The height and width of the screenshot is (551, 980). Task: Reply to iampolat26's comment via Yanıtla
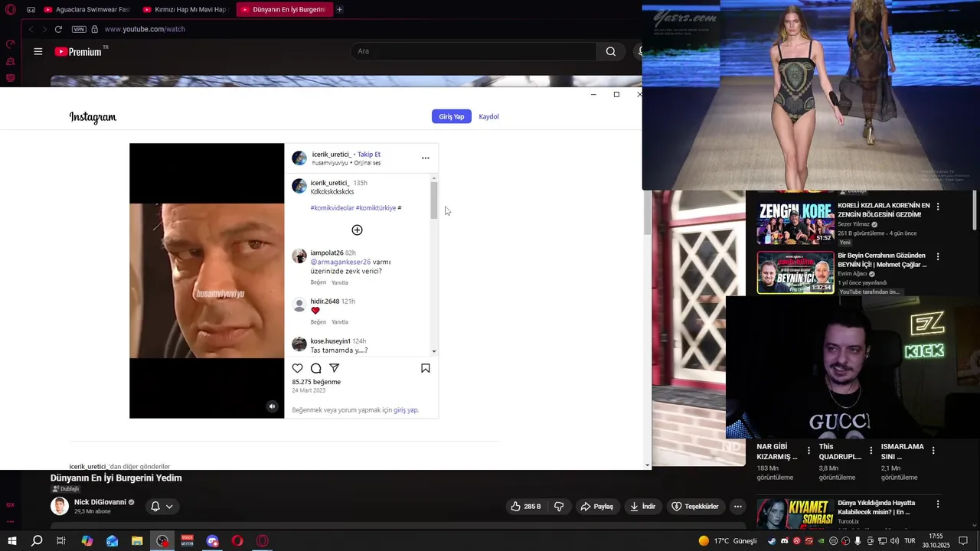click(x=340, y=282)
